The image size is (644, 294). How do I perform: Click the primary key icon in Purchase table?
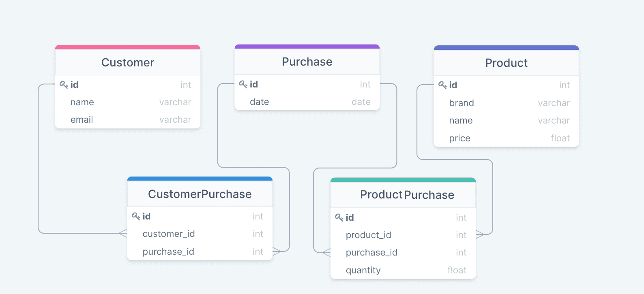tap(243, 84)
